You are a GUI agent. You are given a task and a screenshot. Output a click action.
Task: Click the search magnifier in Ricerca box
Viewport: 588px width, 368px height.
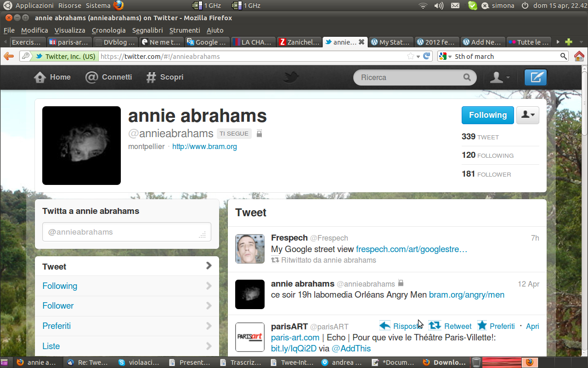click(x=467, y=77)
